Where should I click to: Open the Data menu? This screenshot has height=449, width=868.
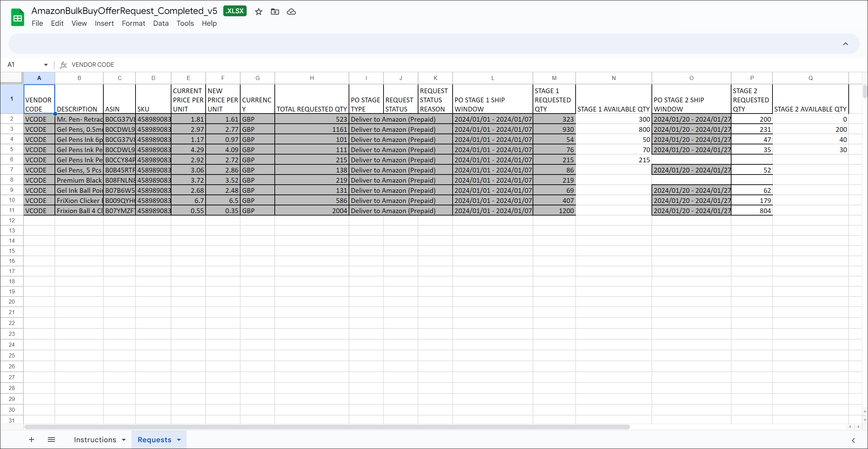pyautogui.click(x=161, y=23)
